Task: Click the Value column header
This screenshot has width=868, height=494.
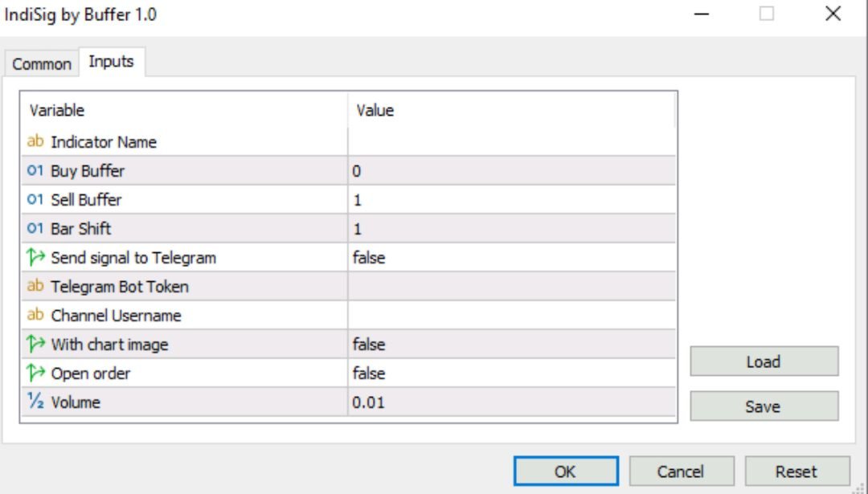Action: 375,110
